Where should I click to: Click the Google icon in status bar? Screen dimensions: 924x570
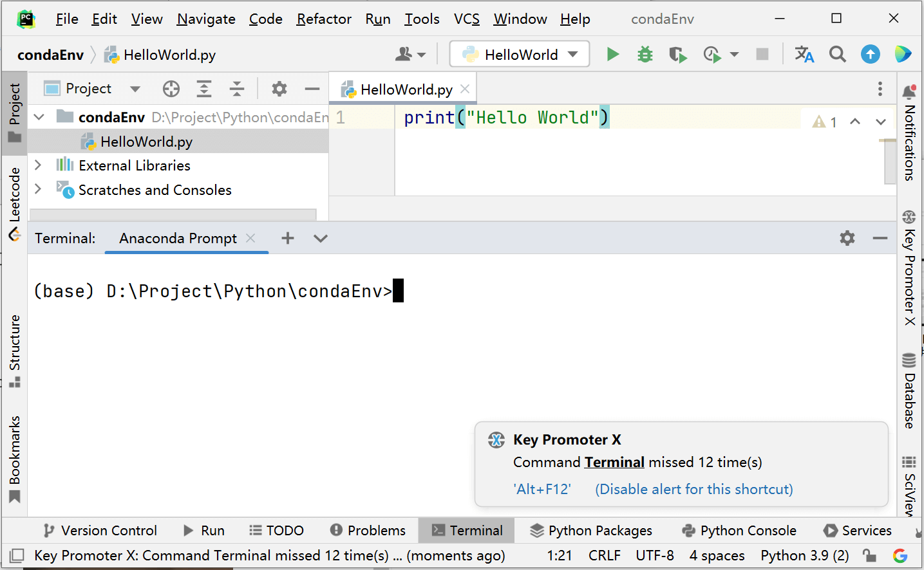tap(900, 555)
